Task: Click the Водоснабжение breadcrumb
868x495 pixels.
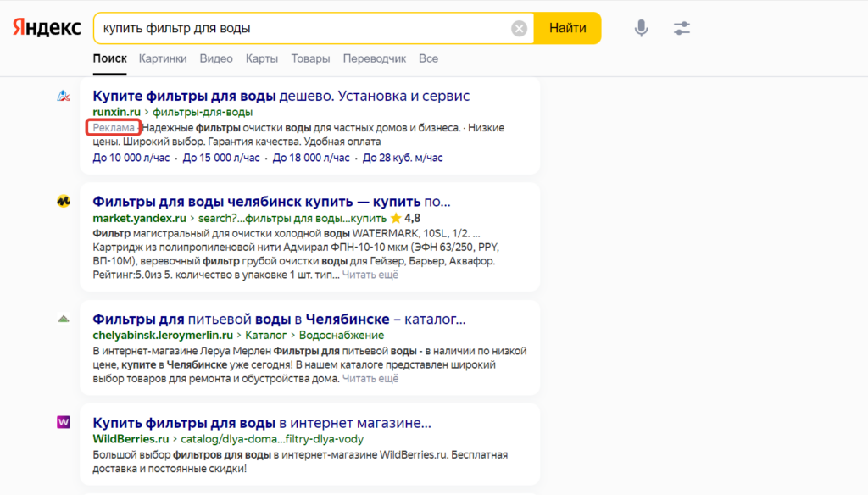Action: coord(342,335)
